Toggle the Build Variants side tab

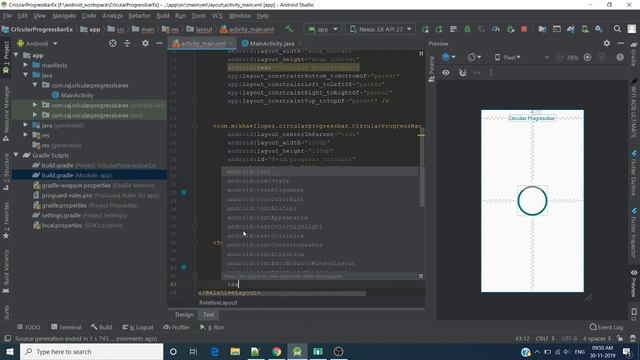[x=6, y=272]
